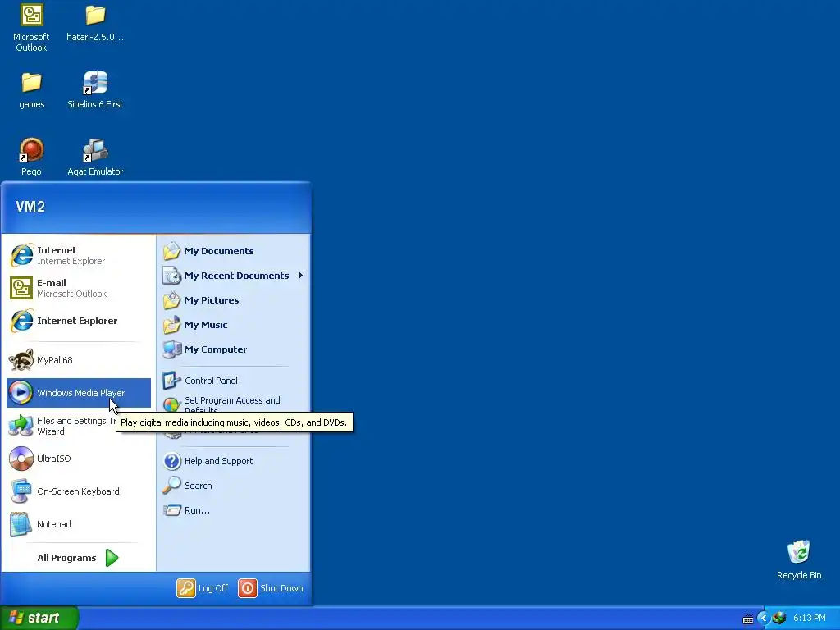This screenshot has width=840, height=630.
Task: Click My Recent Documents clock icon
Action: 172,276
